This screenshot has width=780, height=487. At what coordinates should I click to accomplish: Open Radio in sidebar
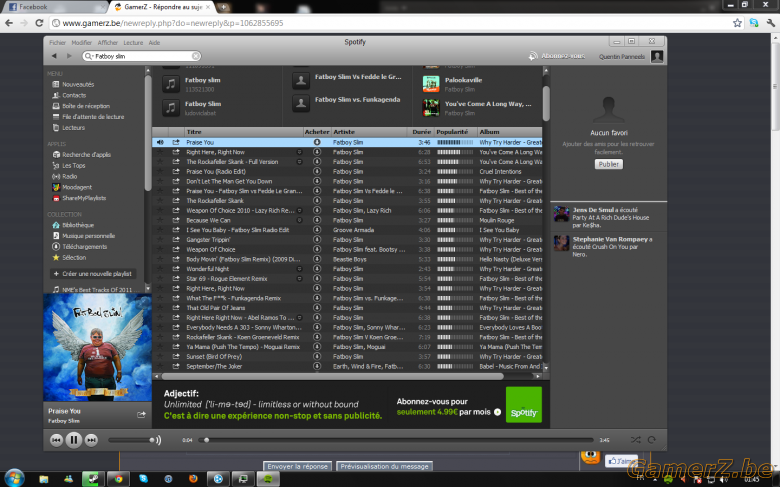65,177
